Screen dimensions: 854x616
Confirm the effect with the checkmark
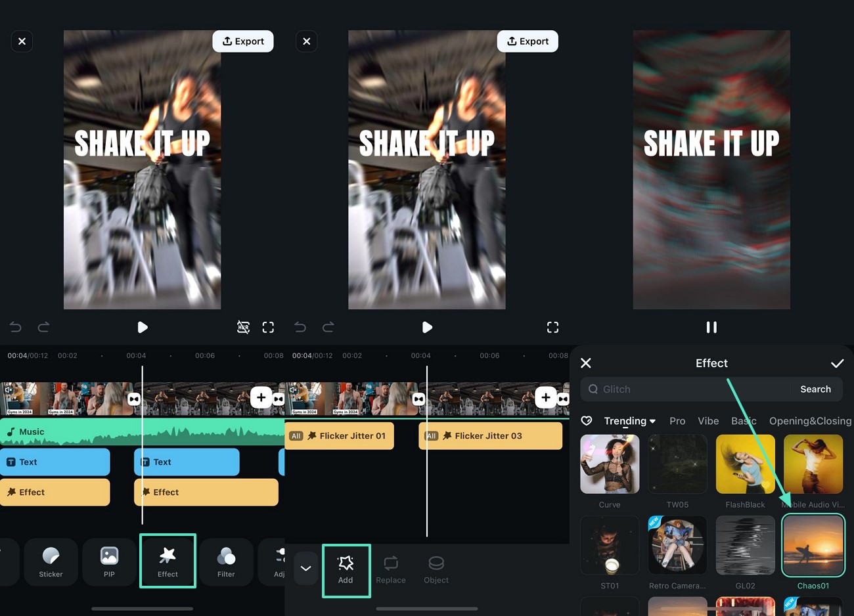click(x=837, y=363)
